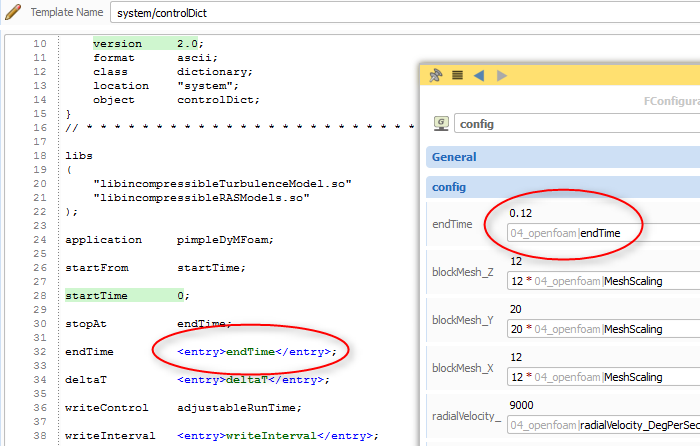Click the blockMesh_Y expression field
700x446 pixels.
click(x=604, y=329)
